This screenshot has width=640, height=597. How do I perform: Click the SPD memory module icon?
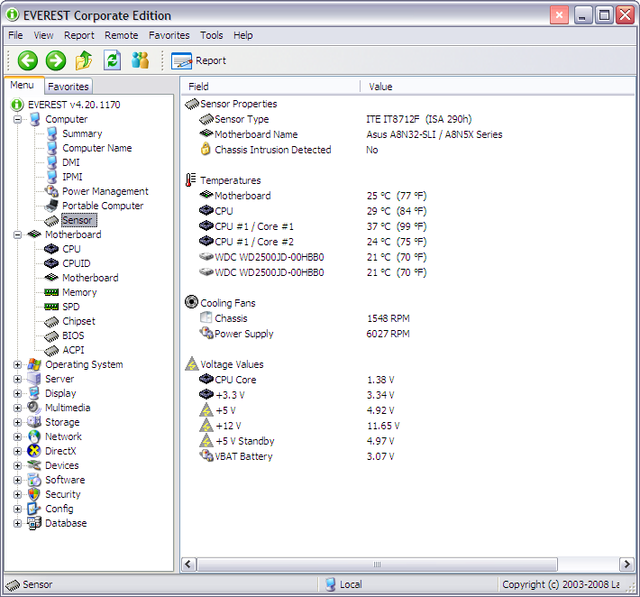pyautogui.click(x=51, y=307)
